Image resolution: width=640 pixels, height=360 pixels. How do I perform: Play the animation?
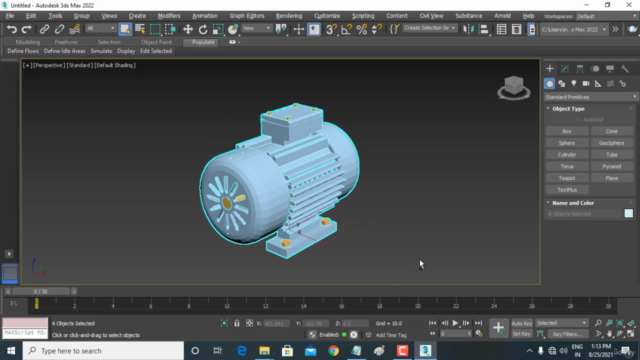(x=455, y=323)
